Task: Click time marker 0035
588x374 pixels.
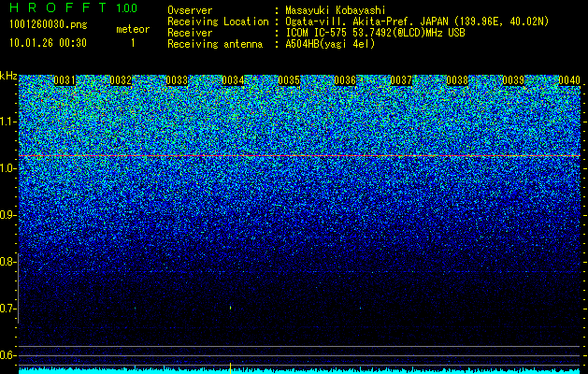Action: (x=289, y=80)
